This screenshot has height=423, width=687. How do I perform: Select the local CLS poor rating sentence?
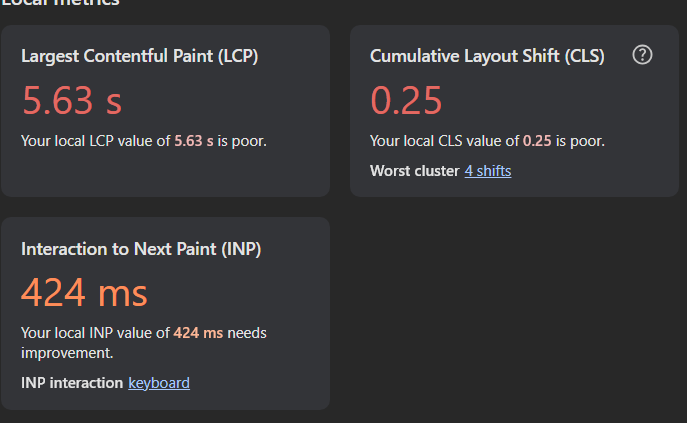coord(487,141)
